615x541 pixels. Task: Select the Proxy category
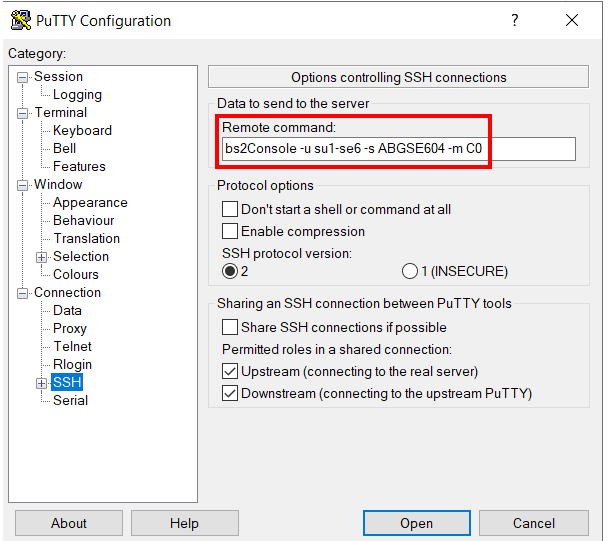(70, 329)
